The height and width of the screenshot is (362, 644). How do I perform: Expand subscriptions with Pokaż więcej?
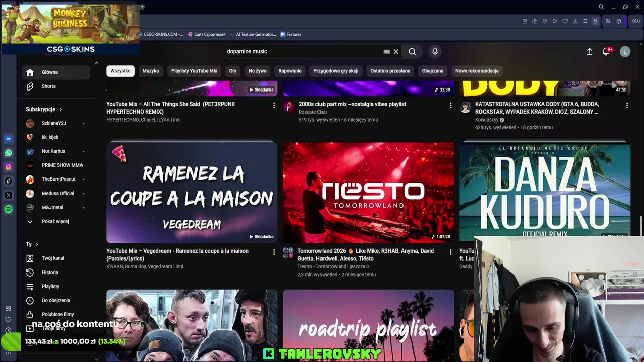55,221
